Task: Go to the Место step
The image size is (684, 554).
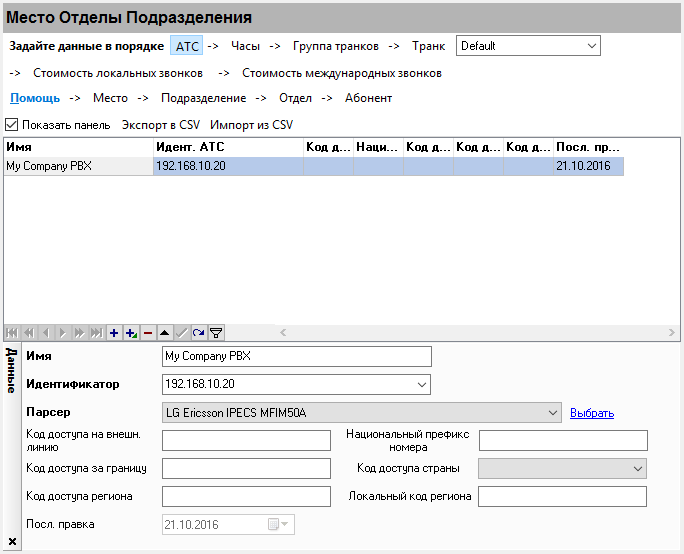Action: click(x=110, y=98)
